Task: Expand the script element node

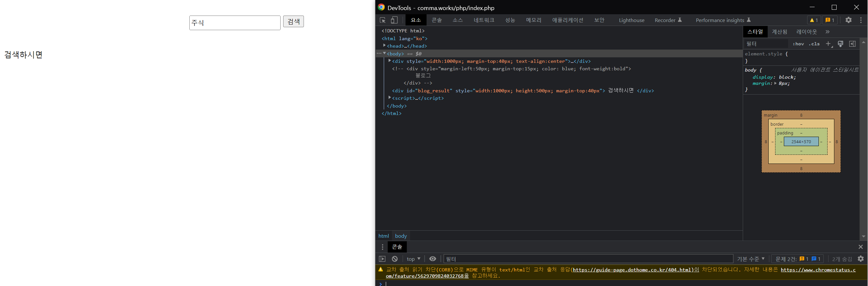Action: tap(390, 98)
